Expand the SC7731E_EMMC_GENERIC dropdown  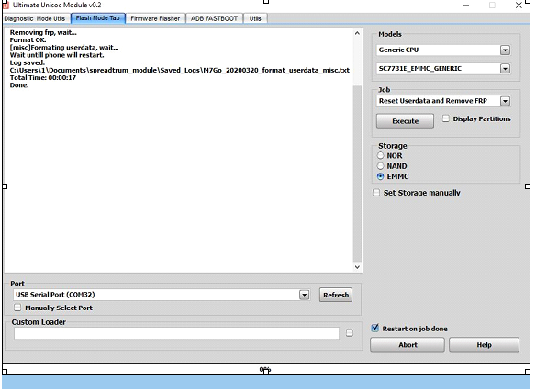pyautogui.click(x=505, y=69)
